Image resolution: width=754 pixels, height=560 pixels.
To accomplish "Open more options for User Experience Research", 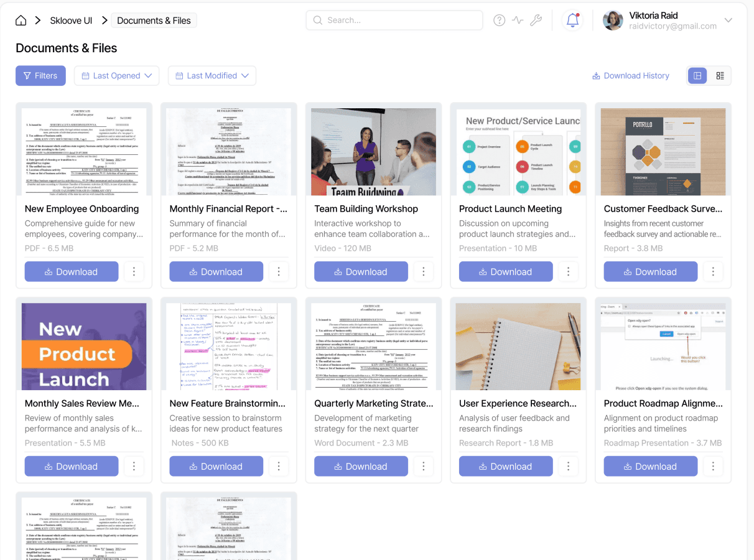I will click(x=568, y=467).
